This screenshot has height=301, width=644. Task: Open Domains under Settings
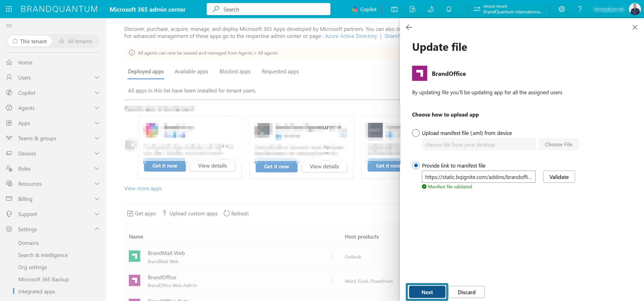coord(29,243)
